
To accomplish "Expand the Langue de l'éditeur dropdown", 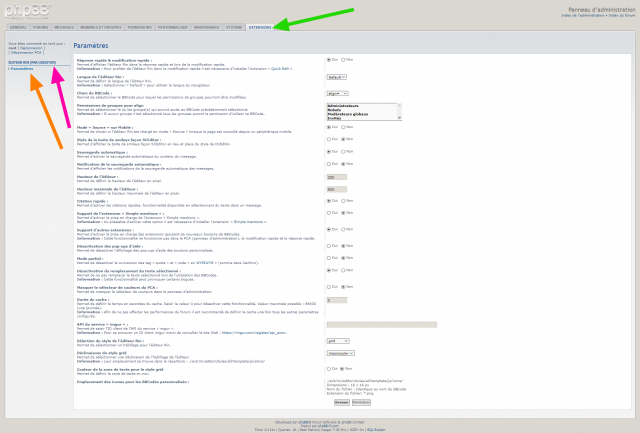I will point(336,76).
